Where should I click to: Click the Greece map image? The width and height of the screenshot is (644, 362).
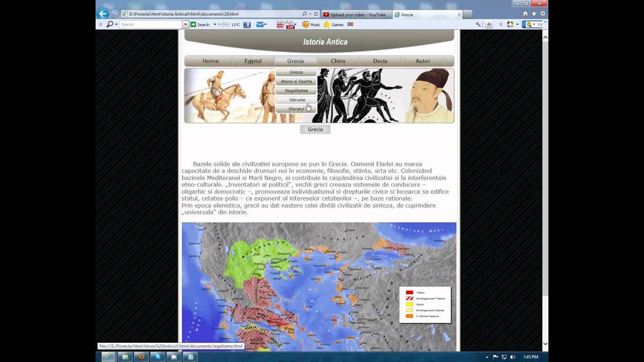[x=319, y=287]
